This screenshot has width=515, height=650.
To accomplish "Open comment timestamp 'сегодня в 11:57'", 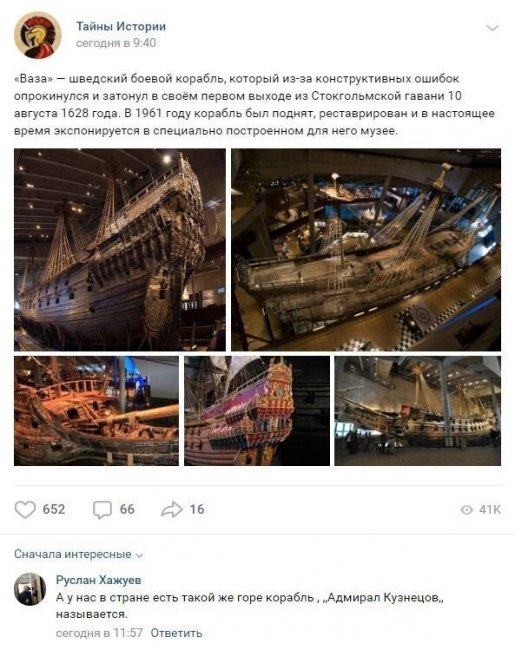I will 99,633.
